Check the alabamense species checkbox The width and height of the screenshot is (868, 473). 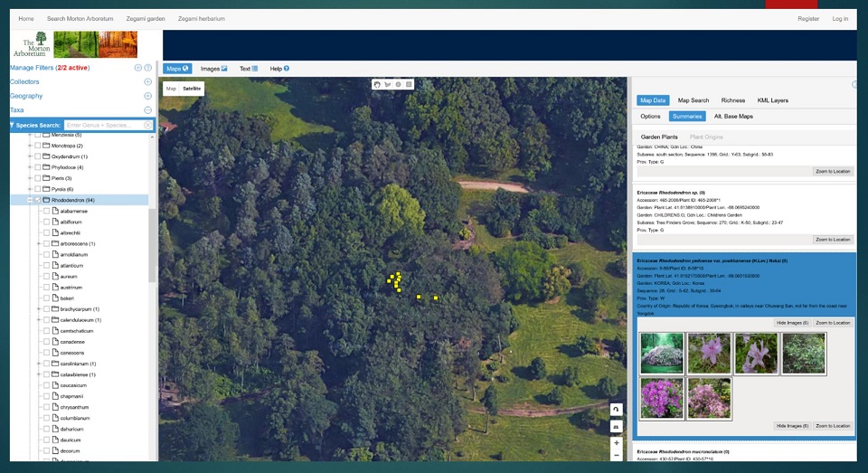(x=46, y=211)
